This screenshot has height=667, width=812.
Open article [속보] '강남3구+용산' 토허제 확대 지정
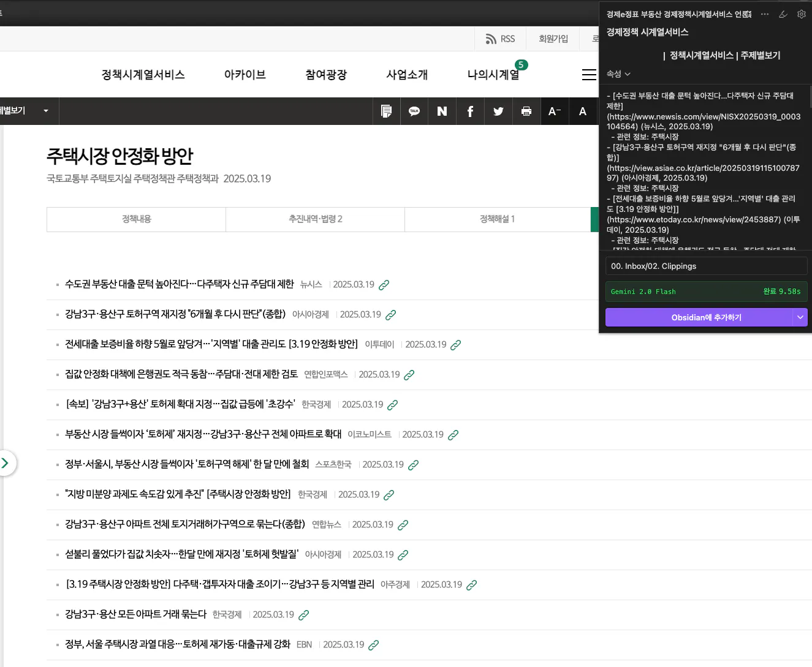tap(180, 404)
